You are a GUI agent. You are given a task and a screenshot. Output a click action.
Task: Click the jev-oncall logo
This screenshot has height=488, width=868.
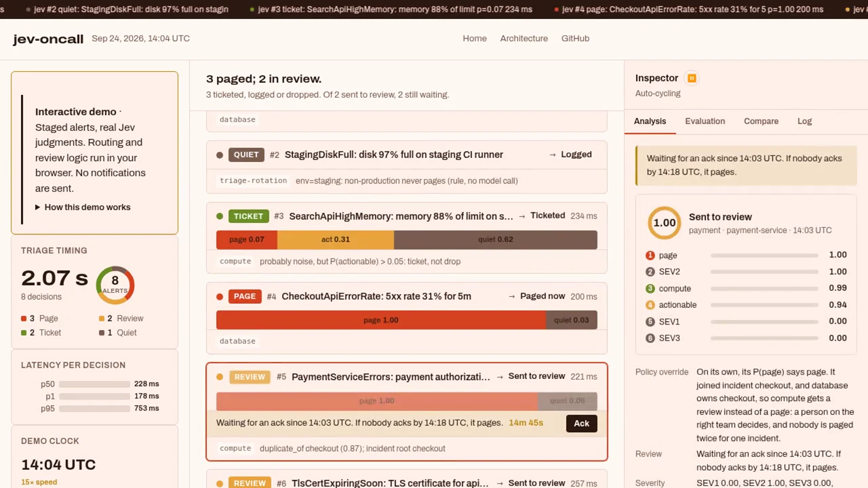(48, 39)
